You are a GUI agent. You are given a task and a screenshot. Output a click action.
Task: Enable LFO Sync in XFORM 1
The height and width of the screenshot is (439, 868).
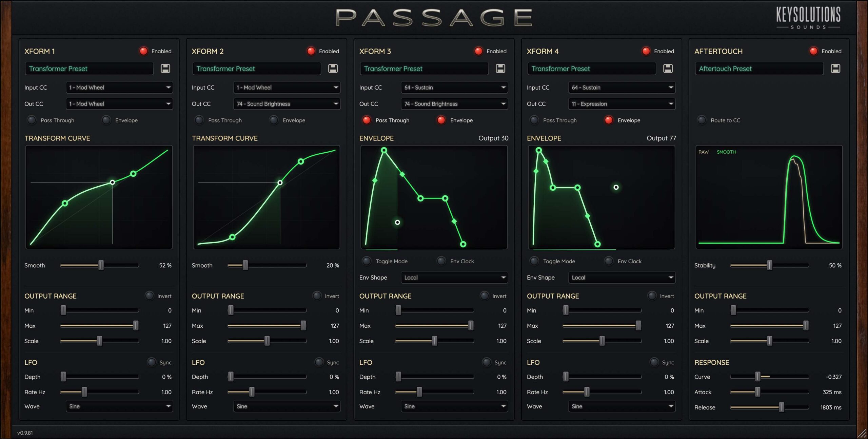click(x=152, y=362)
